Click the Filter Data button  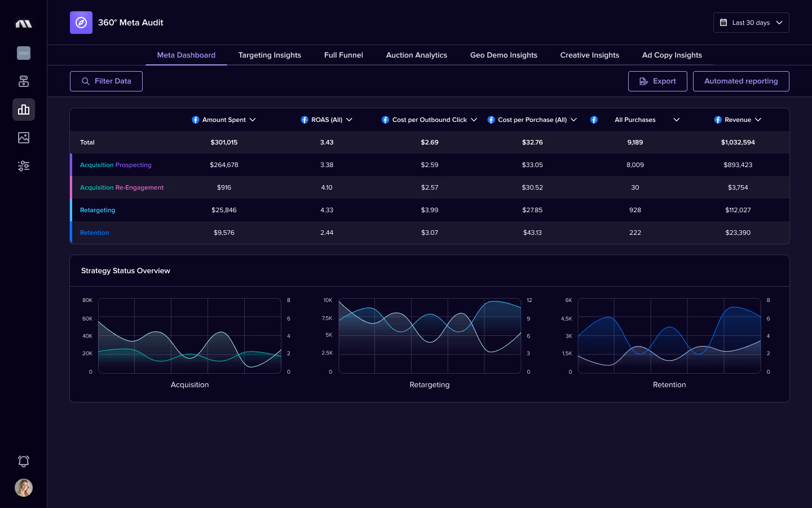click(106, 81)
